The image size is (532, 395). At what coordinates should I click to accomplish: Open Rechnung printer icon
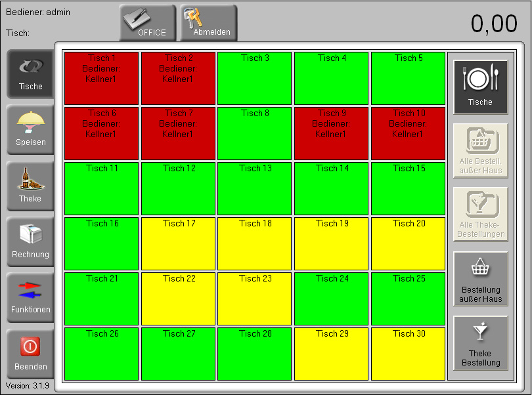(x=30, y=241)
